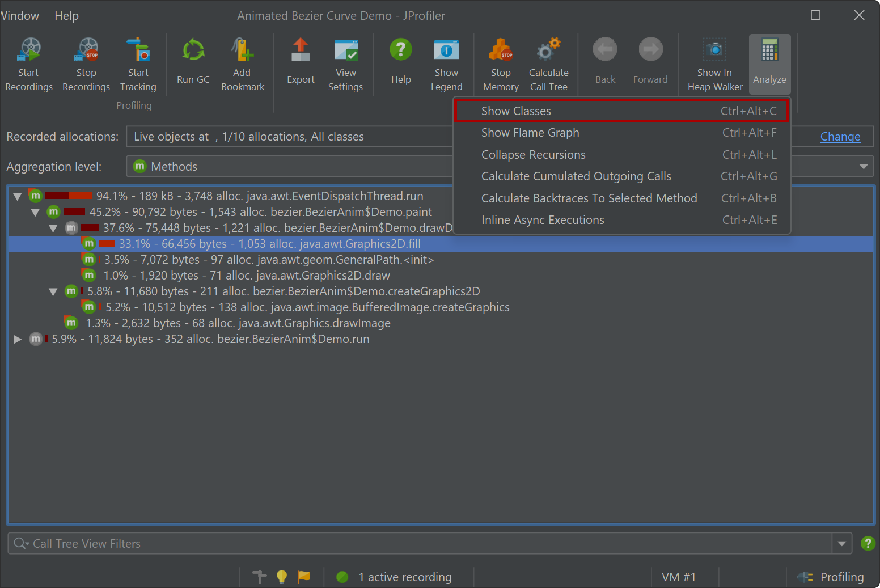Image resolution: width=880 pixels, height=588 pixels.
Task: Collapse the EventDispatchThread.run node
Action: [x=18, y=196]
